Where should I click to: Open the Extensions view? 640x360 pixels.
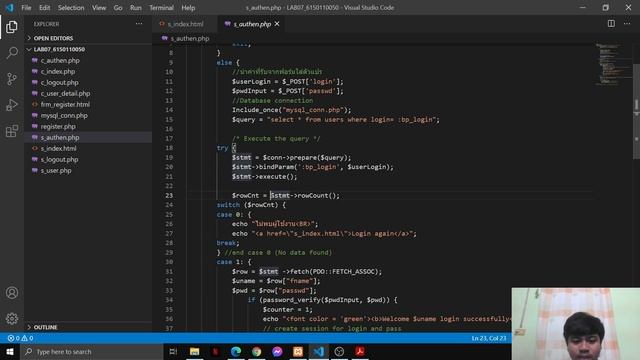tap(12, 131)
